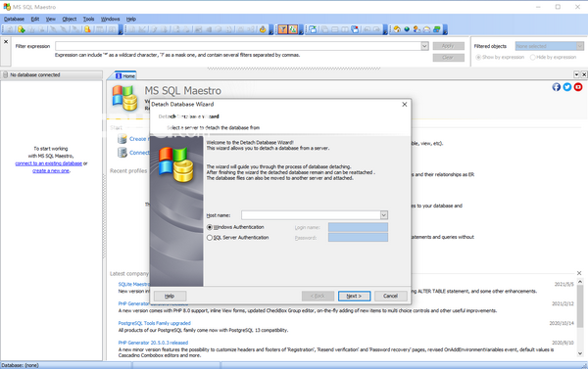Select Show by expression radio button
The image size is (588, 369).
click(x=478, y=58)
